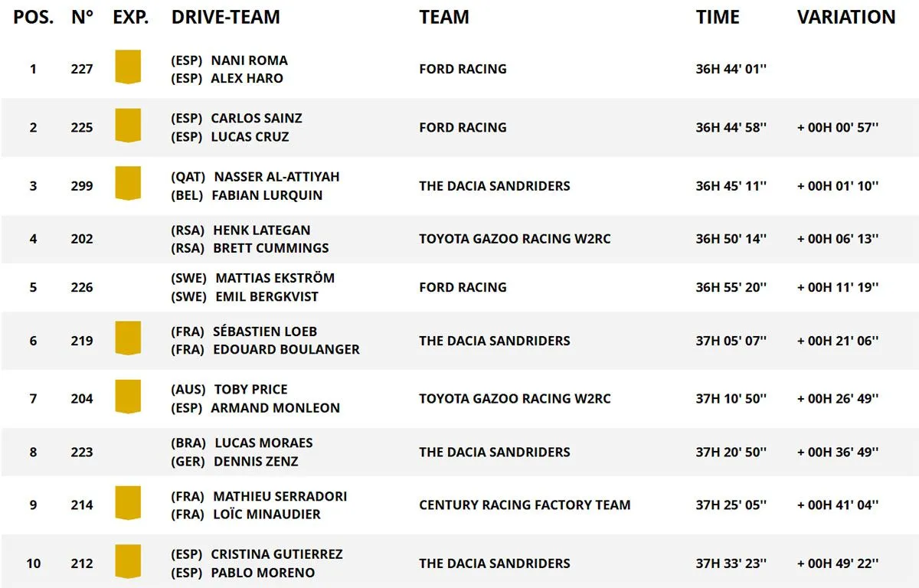The image size is (919, 588).
Task: Click Century Racing Factory Team name
Action: point(525,505)
